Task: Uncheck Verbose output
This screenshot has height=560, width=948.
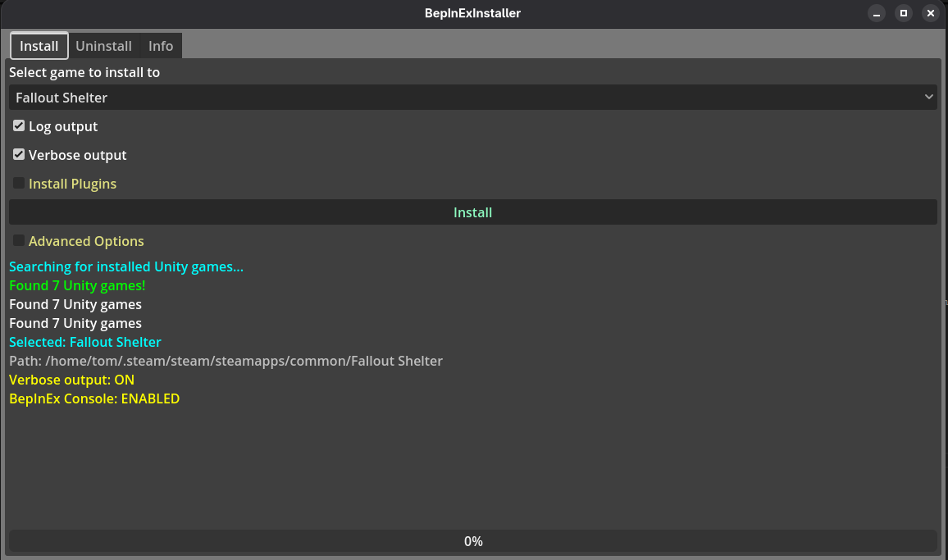Action: tap(18, 154)
